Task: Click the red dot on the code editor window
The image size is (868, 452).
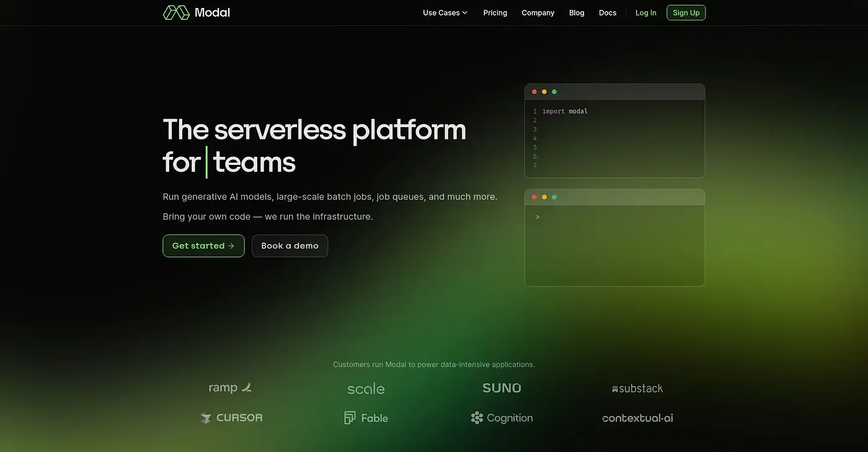Action: tap(534, 92)
